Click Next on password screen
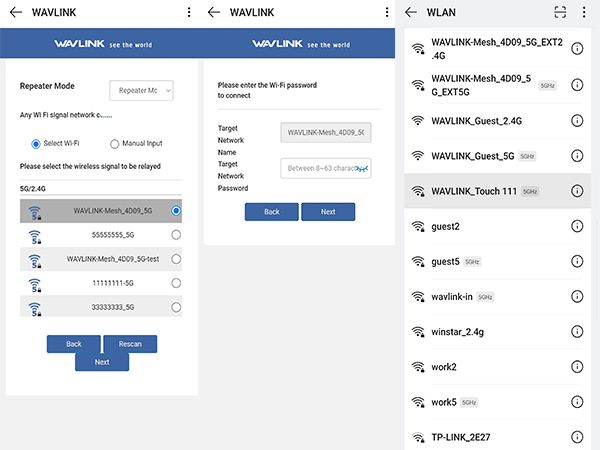The width and height of the screenshot is (600, 450). (x=328, y=212)
